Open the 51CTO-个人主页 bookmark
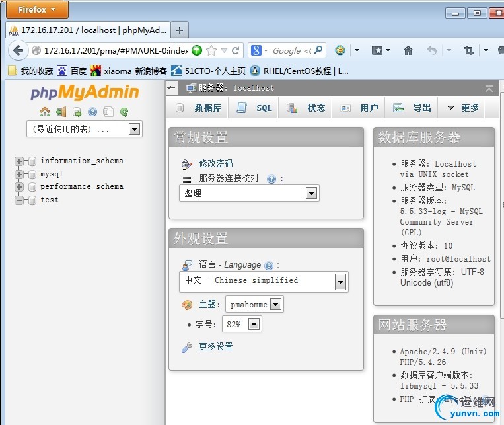This screenshot has width=504, height=425. point(208,71)
